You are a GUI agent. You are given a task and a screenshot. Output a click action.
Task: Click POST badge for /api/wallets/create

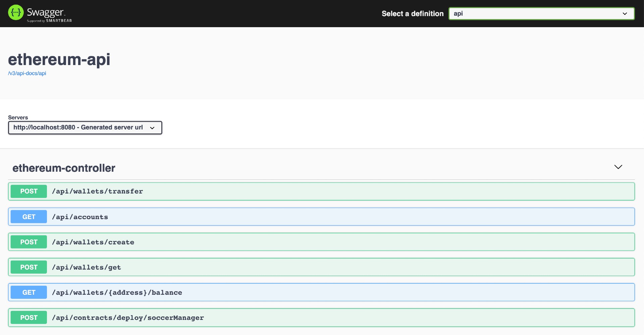click(29, 242)
